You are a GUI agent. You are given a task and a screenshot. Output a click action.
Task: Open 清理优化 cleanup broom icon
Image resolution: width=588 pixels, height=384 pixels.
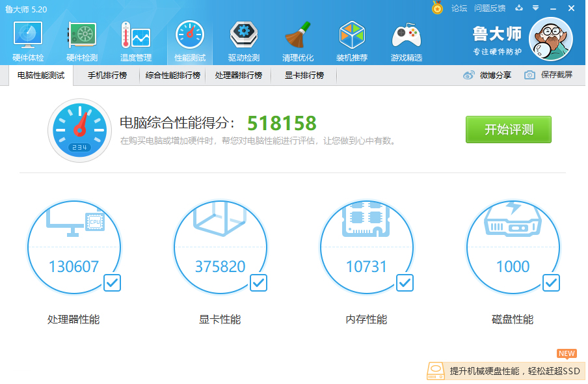click(x=298, y=41)
